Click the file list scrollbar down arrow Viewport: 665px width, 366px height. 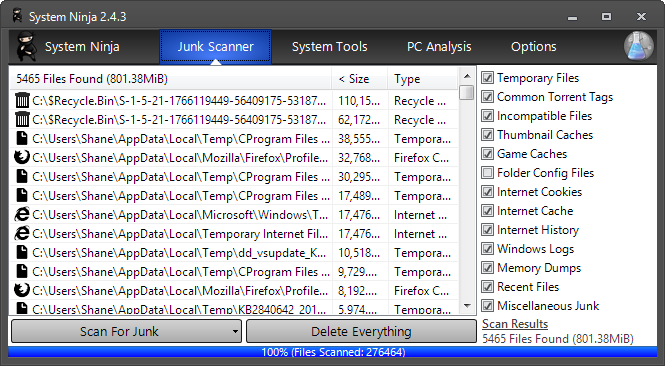coord(467,306)
